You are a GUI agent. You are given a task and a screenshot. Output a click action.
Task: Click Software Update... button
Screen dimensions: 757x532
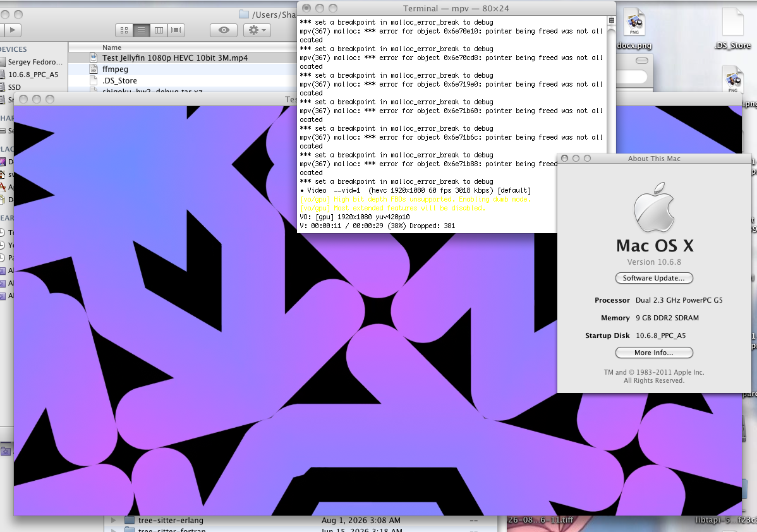click(x=653, y=278)
